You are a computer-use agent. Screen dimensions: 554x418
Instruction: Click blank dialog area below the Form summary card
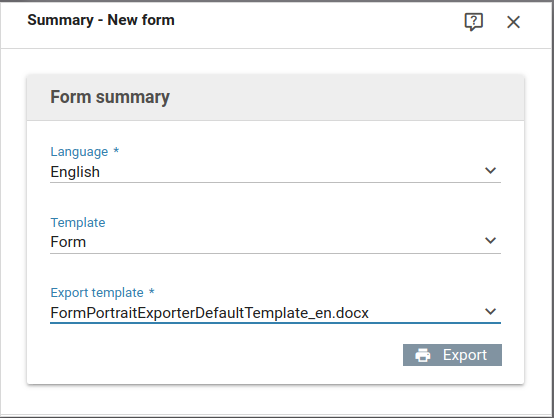[275, 399]
